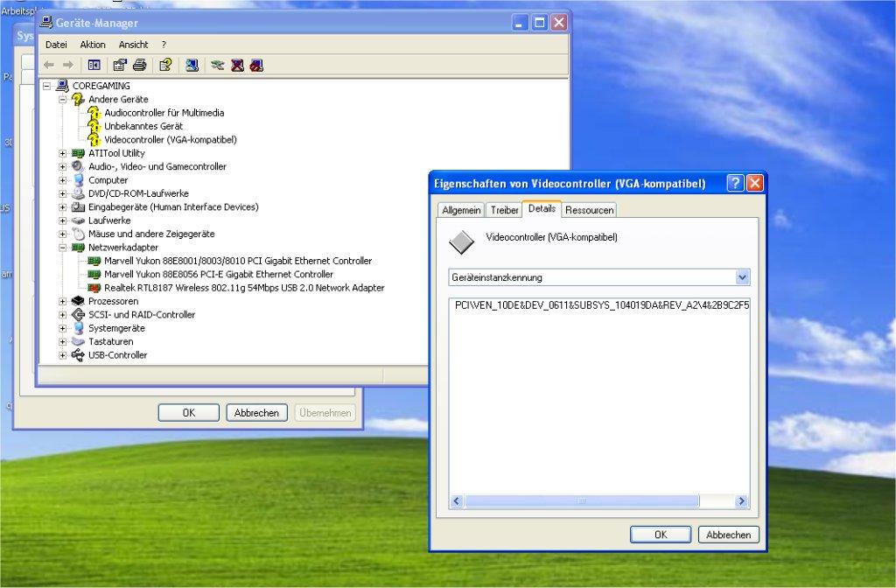Expand the Computer branch
This screenshot has width=896, height=588.
coord(62,180)
